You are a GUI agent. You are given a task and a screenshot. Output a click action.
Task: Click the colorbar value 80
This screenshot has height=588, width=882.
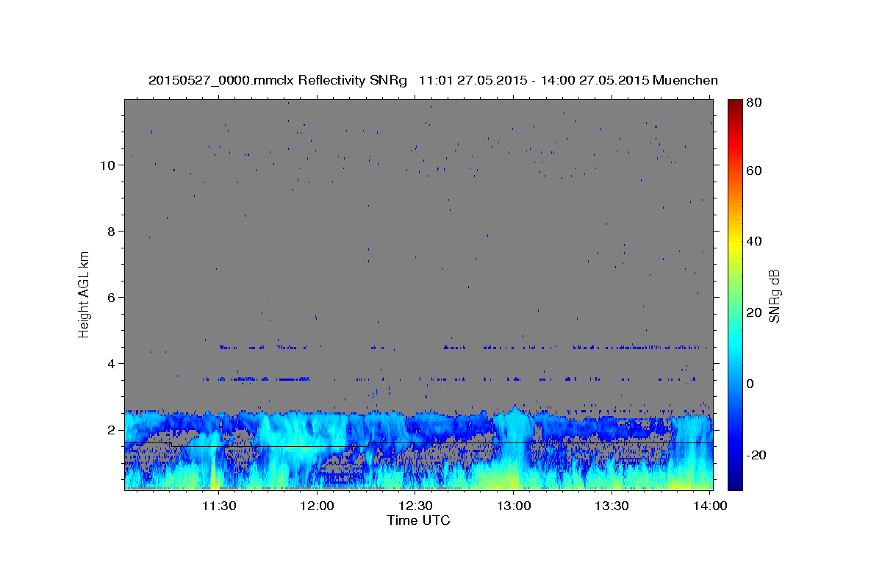click(x=755, y=104)
